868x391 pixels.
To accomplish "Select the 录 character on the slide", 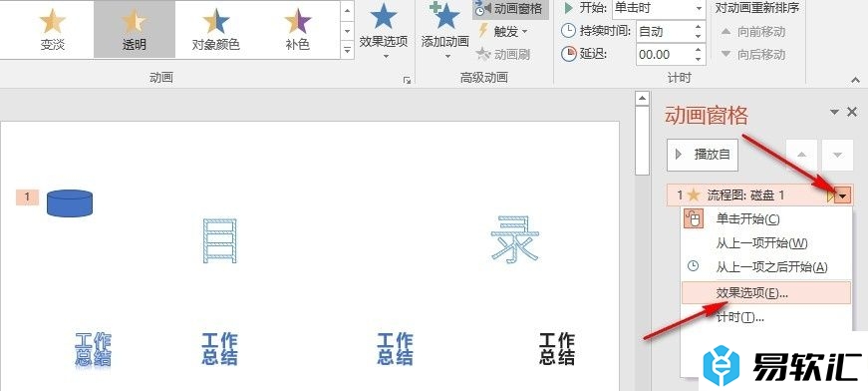I will point(515,239).
